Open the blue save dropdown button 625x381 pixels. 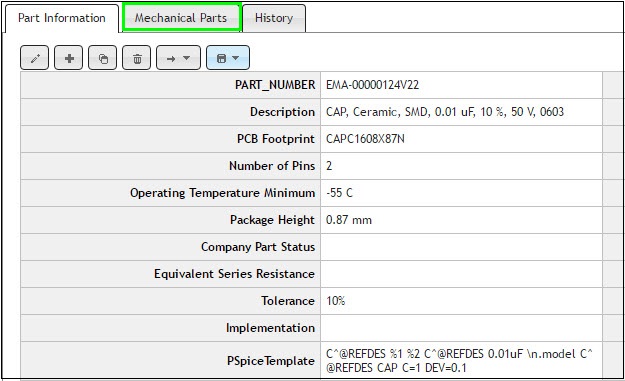click(228, 58)
